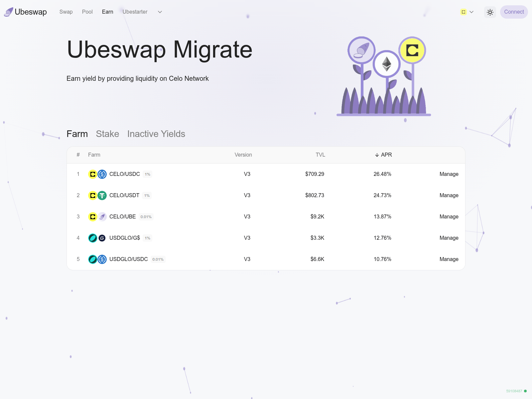
Task: Manage the CELO/UBE farm
Action: click(449, 216)
